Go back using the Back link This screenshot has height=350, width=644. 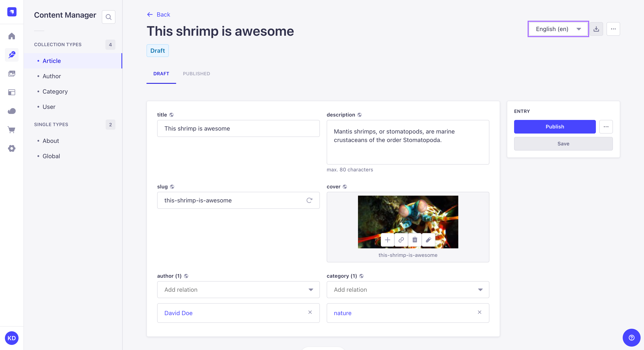(x=158, y=14)
